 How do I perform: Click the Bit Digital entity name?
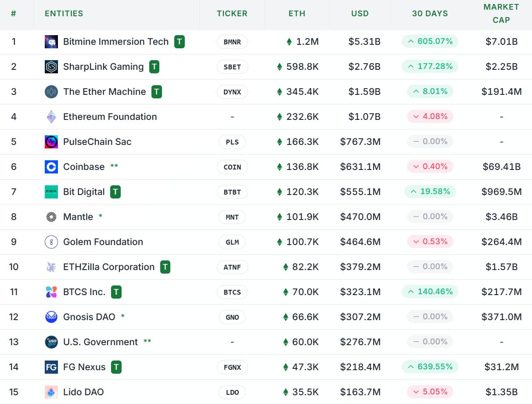pyautogui.click(x=84, y=192)
